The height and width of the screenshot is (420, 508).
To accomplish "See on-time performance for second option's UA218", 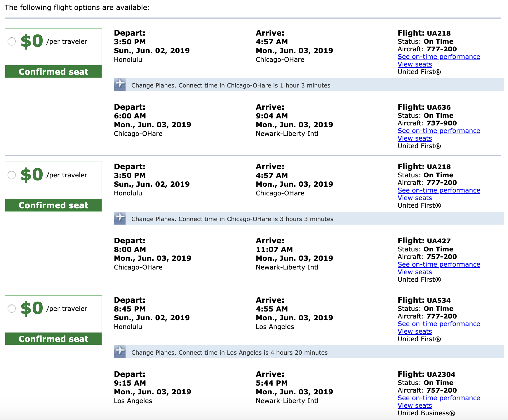I will pos(439,190).
